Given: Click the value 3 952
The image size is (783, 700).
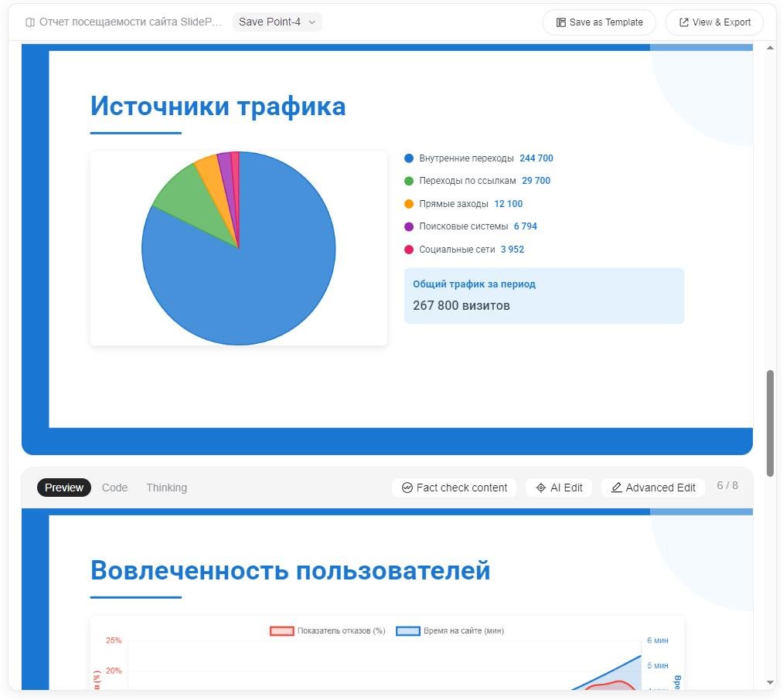Looking at the screenshot, I should coord(512,249).
